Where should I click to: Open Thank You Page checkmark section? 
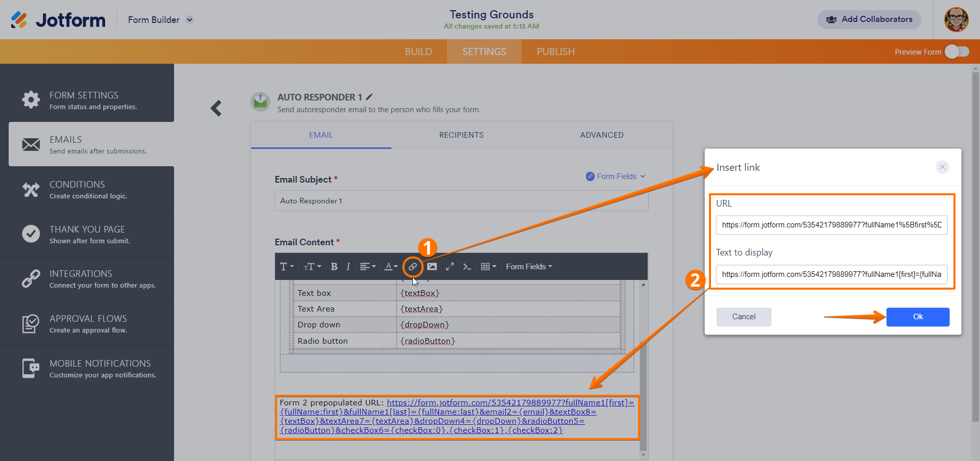click(x=87, y=234)
